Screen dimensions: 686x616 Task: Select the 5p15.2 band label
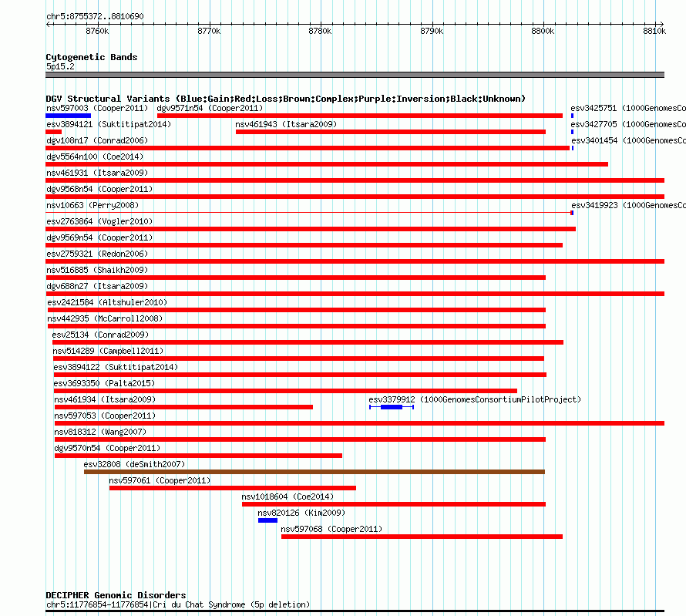[x=60, y=66]
